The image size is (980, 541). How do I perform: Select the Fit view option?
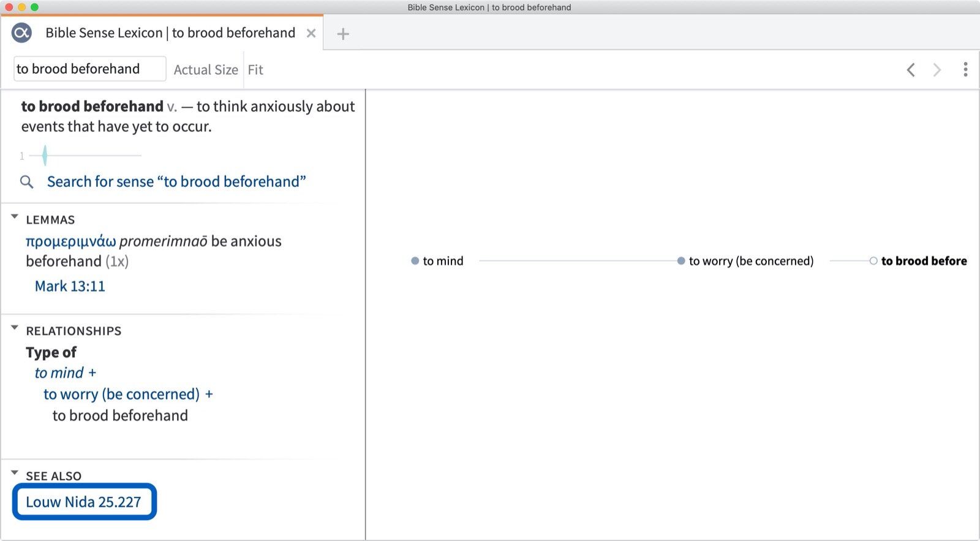pos(255,70)
